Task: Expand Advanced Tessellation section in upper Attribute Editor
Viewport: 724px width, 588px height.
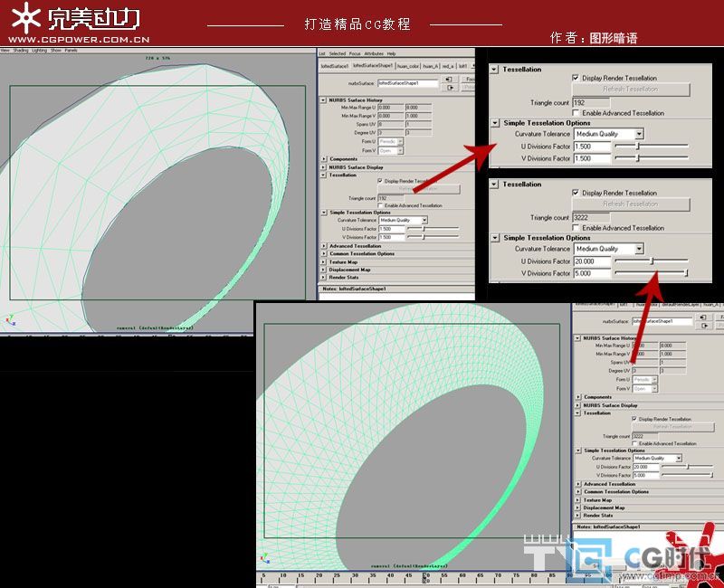Action: 323,246
